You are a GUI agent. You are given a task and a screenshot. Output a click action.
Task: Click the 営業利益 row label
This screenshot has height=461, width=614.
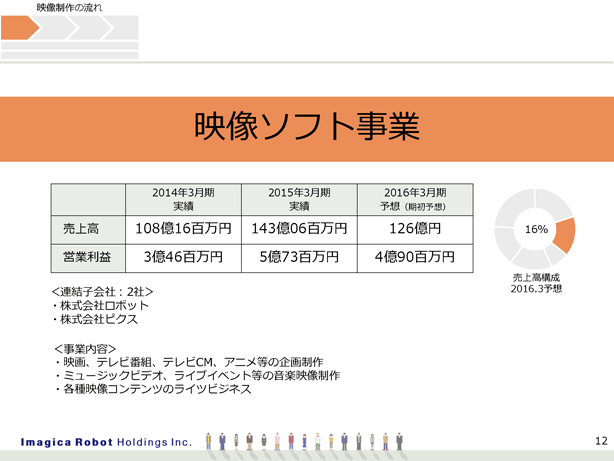pos(88,258)
